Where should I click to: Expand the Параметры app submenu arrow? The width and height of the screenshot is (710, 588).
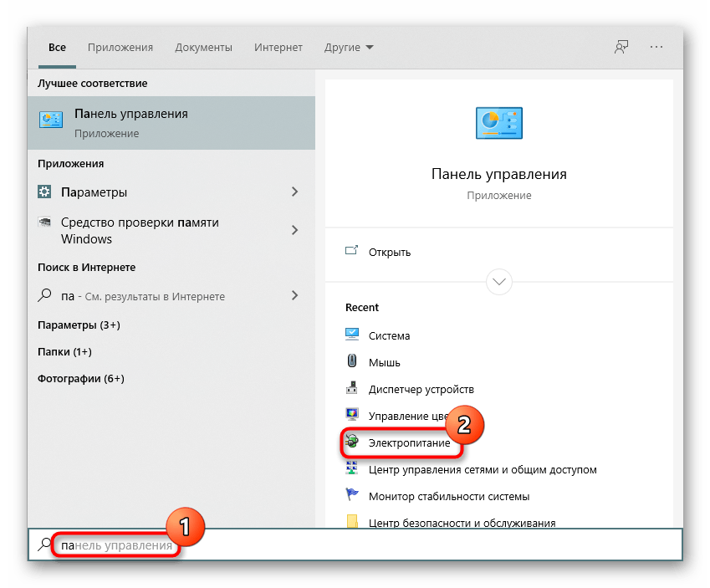point(294,192)
